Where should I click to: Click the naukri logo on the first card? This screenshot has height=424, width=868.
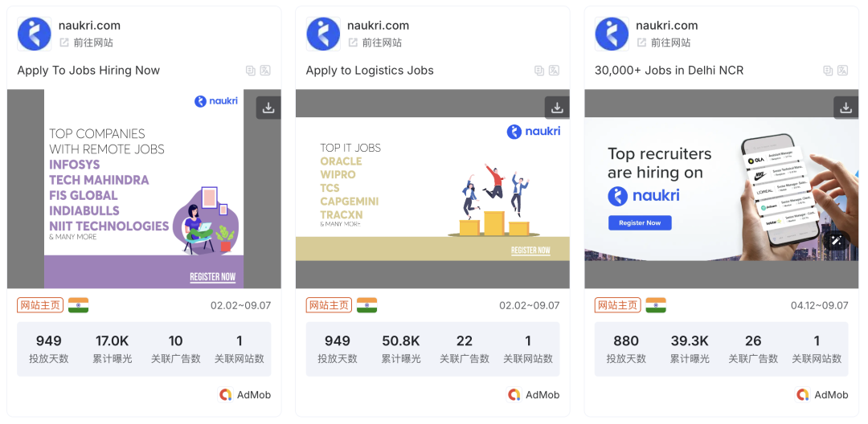(x=35, y=34)
